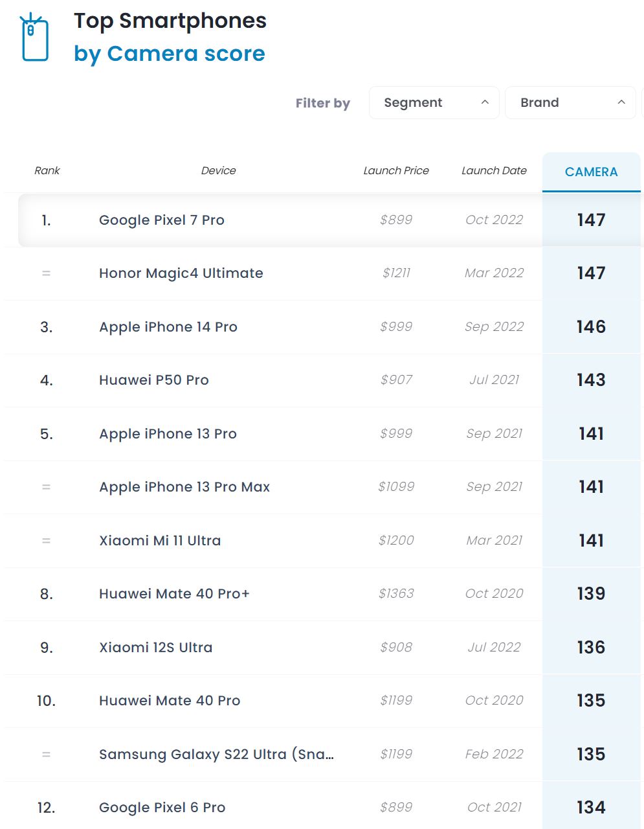Click the Brand dropdown chevron arrow
The image size is (644, 829).
(x=621, y=102)
